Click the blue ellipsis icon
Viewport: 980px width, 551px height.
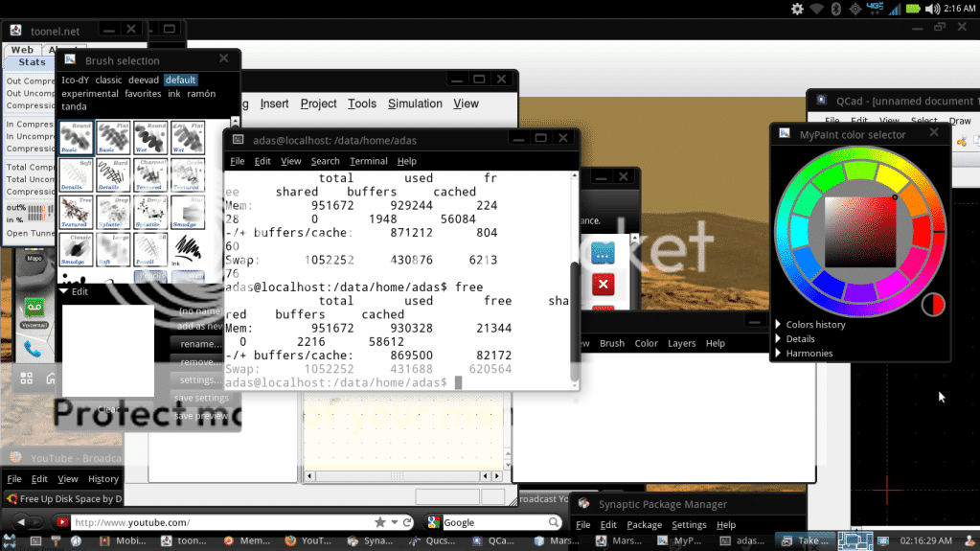click(603, 254)
